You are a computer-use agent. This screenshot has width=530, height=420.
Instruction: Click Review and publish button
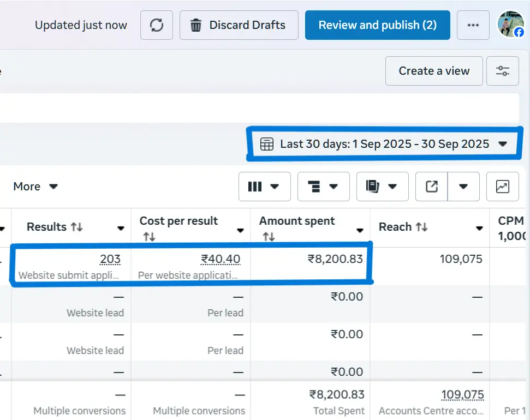tap(377, 25)
